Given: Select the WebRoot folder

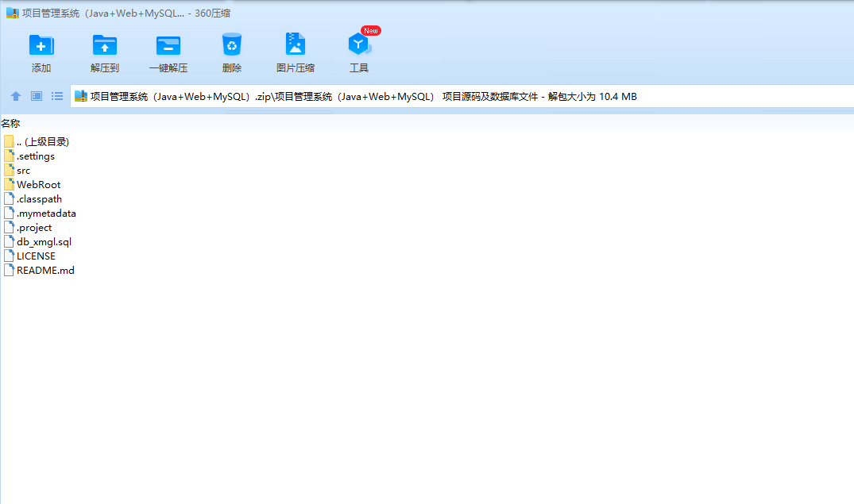Looking at the screenshot, I should tap(32, 184).
